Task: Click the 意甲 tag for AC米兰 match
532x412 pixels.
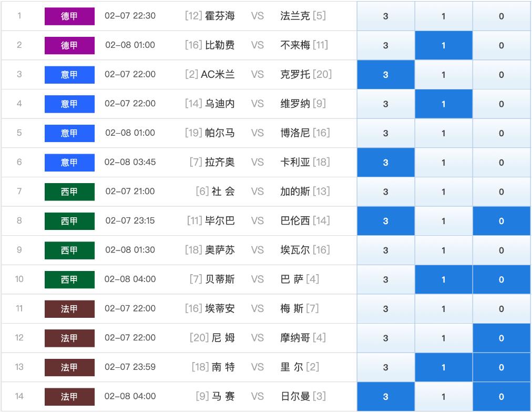Action: pyautogui.click(x=69, y=75)
